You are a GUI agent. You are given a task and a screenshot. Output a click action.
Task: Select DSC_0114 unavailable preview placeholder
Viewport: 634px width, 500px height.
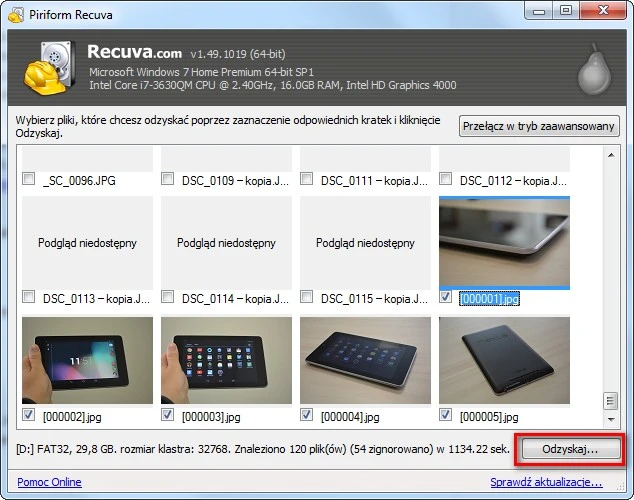[x=226, y=243]
